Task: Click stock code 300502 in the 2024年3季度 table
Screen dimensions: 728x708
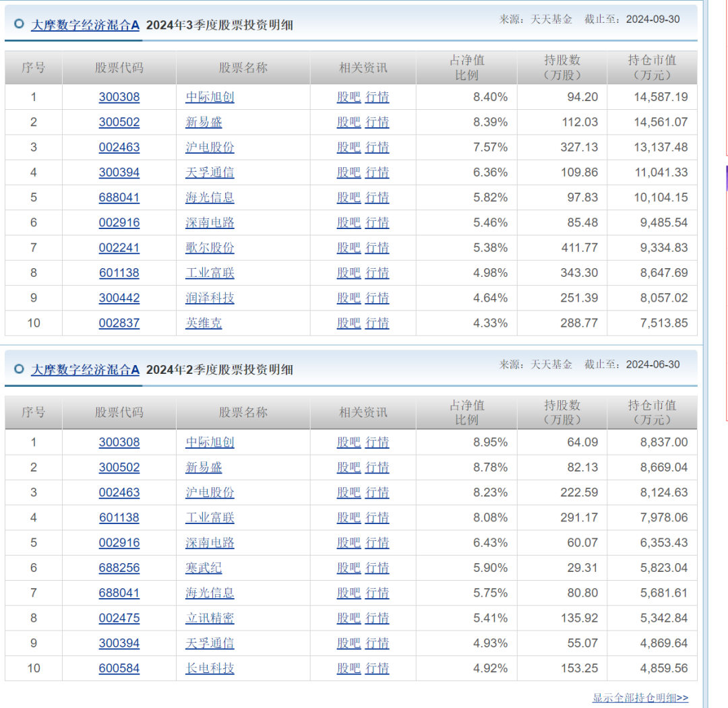Action: point(119,122)
